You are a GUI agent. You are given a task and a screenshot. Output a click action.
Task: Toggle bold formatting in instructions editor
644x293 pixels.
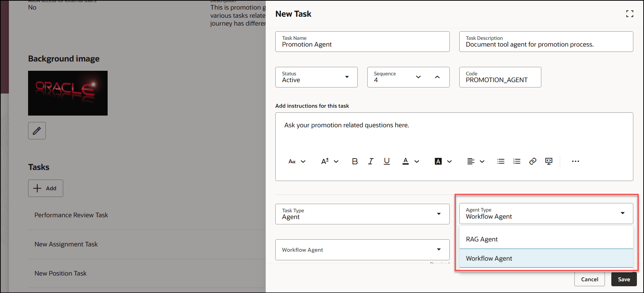pos(355,161)
